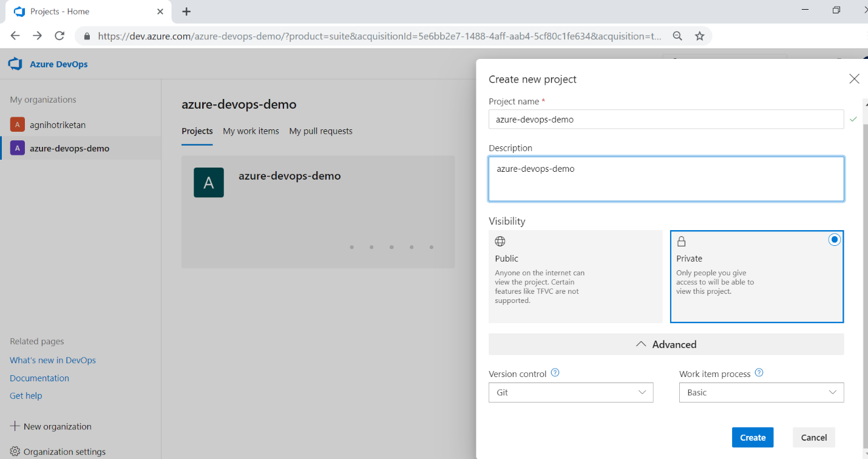This screenshot has width=868, height=459.
Task: Click the Azure DevOps logo icon
Action: [15, 64]
